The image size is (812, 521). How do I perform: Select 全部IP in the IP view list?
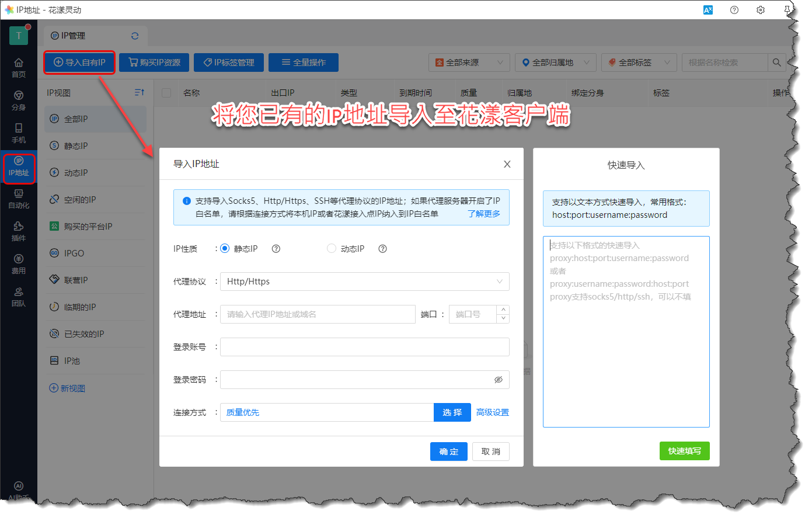click(95, 119)
